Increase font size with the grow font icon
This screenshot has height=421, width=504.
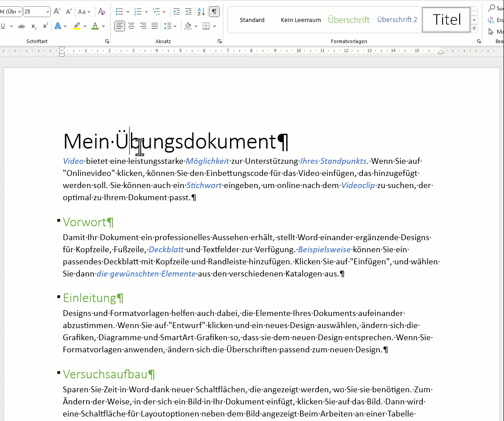tap(57, 12)
